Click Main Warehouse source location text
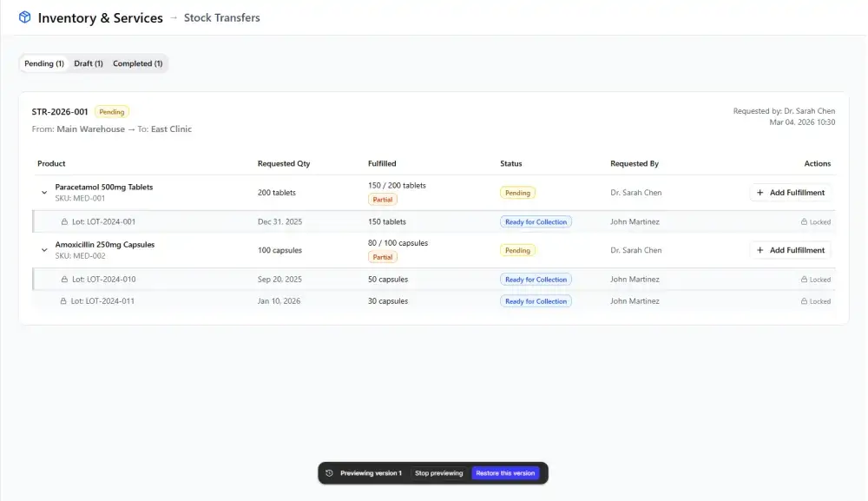This screenshot has width=868, height=501. tap(91, 129)
